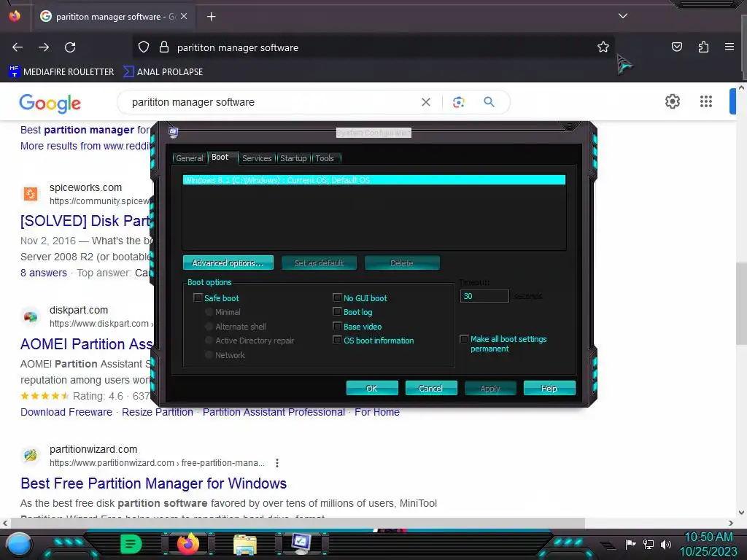
Task: Click the Firefox icon left of the tab strip
Action: point(15,16)
